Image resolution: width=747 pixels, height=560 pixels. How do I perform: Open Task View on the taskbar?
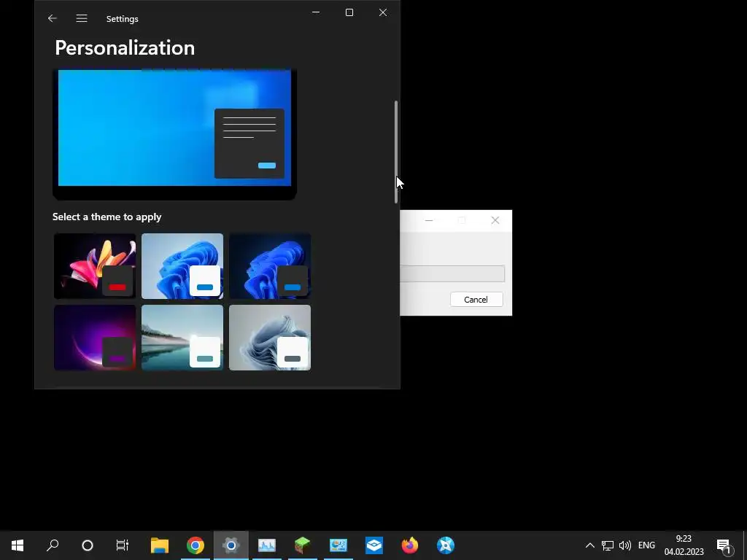click(x=123, y=545)
